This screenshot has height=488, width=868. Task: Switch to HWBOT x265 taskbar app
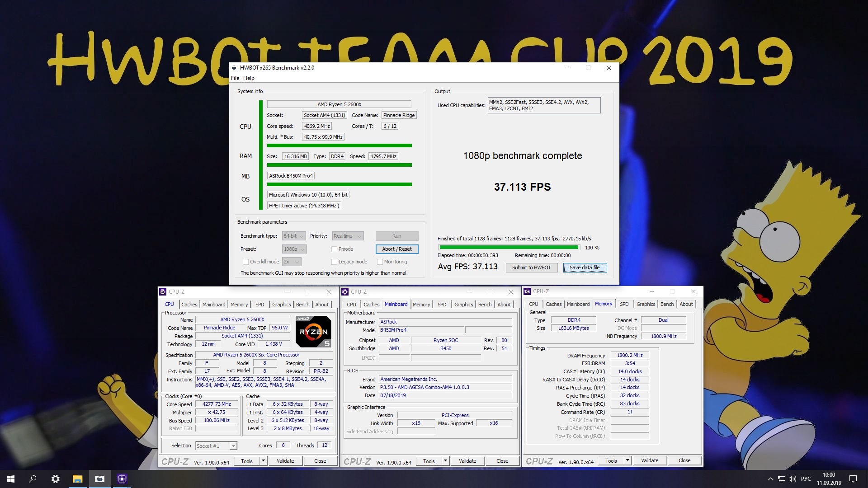click(99, 479)
